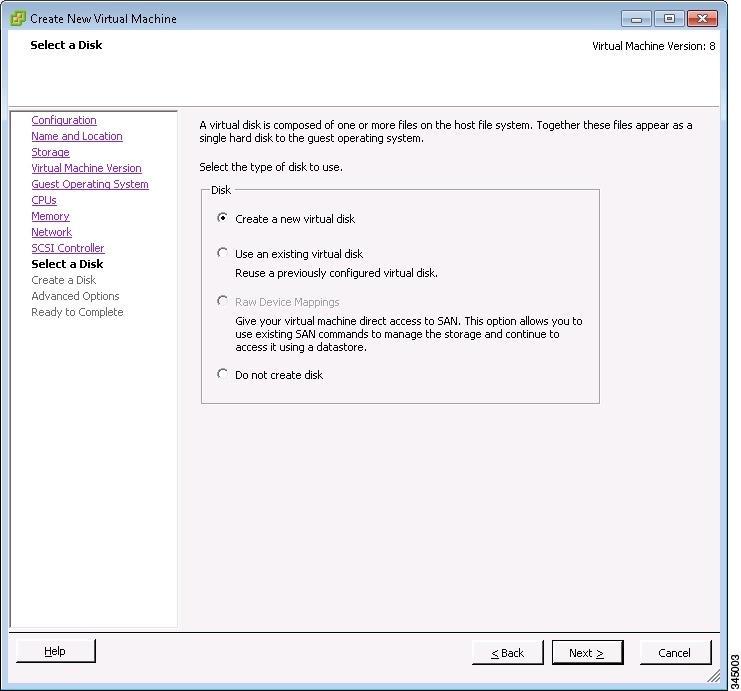Close the Create New Virtual Machine window
The height and width of the screenshot is (691, 741).
[x=702, y=19]
